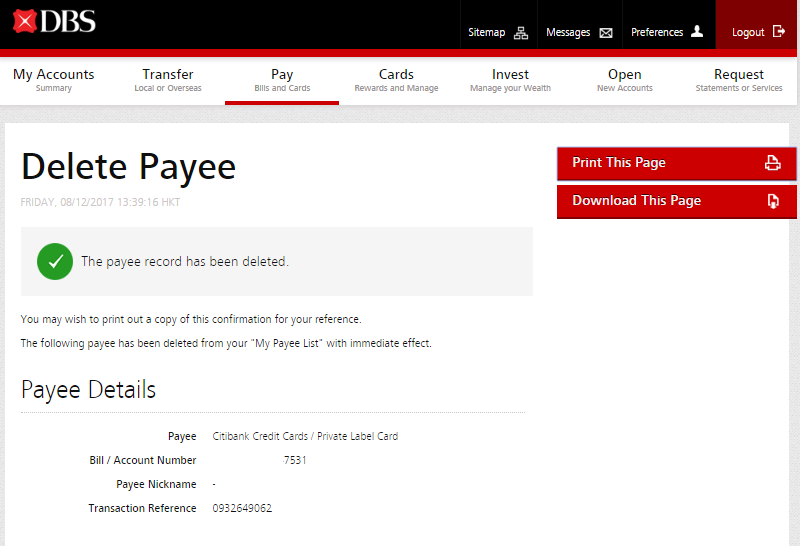The height and width of the screenshot is (546, 800).
Task: Click the Logout exit icon
Action: click(779, 32)
